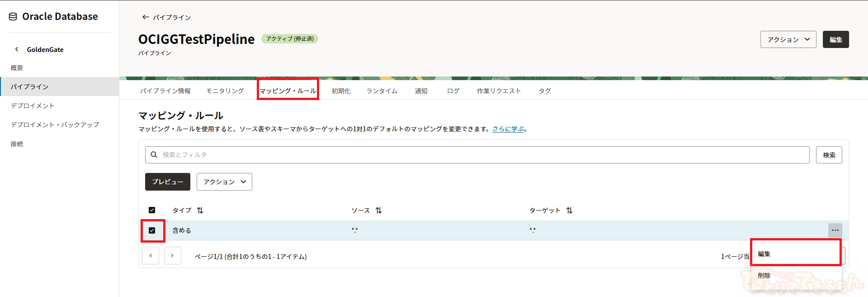
Task: Click the Oracle Database stack icon
Action: tap(13, 17)
